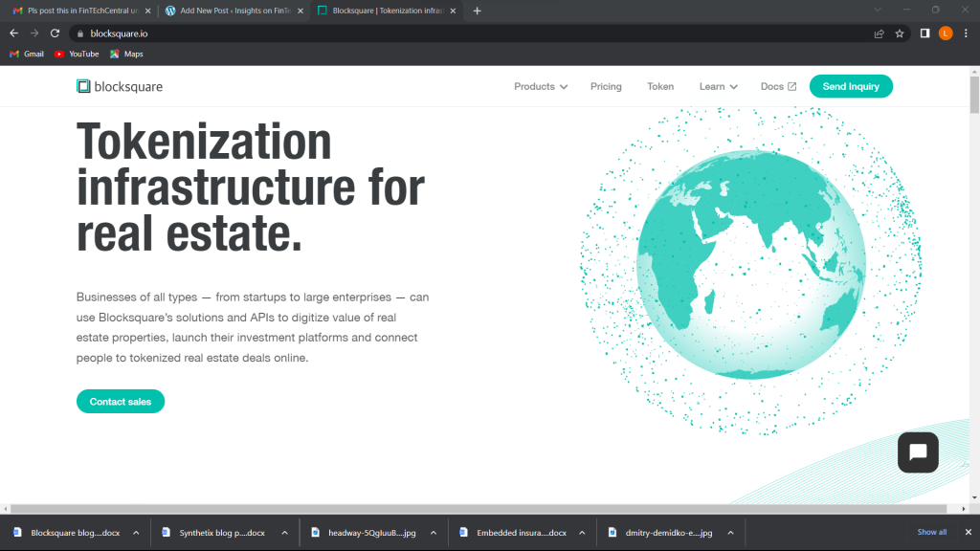Expand options for dmitry-demidko jpg download
Image resolution: width=980 pixels, height=551 pixels.
[730, 533]
